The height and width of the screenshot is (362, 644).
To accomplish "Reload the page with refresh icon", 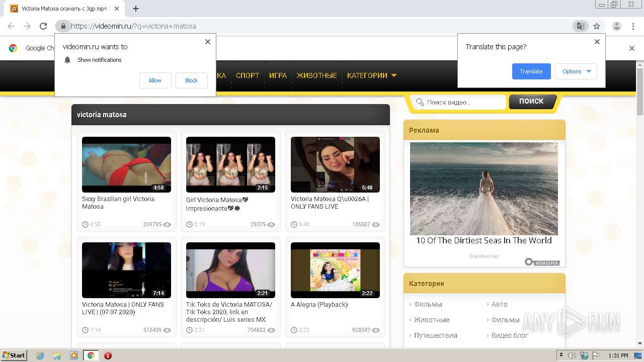I will (x=43, y=26).
